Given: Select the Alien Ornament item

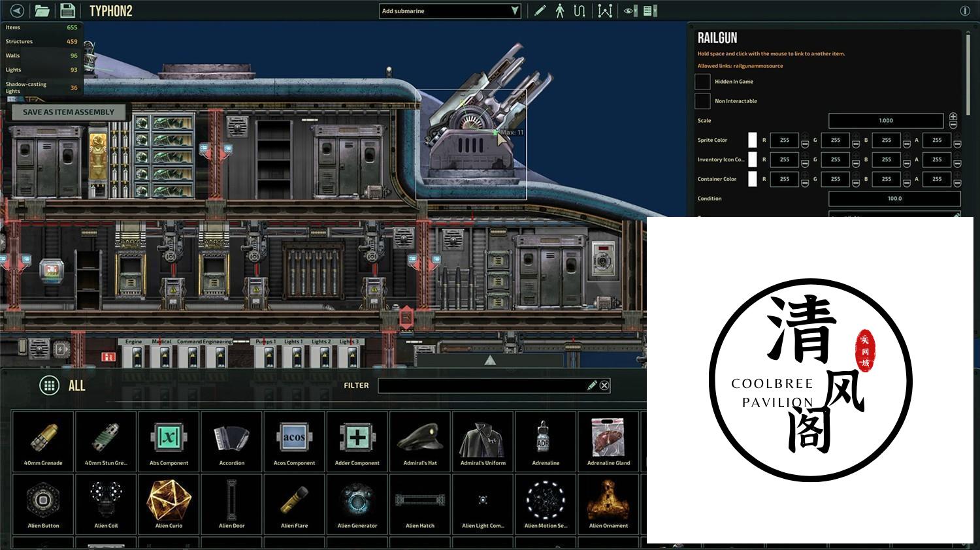Looking at the screenshot, I should point(609,504).
